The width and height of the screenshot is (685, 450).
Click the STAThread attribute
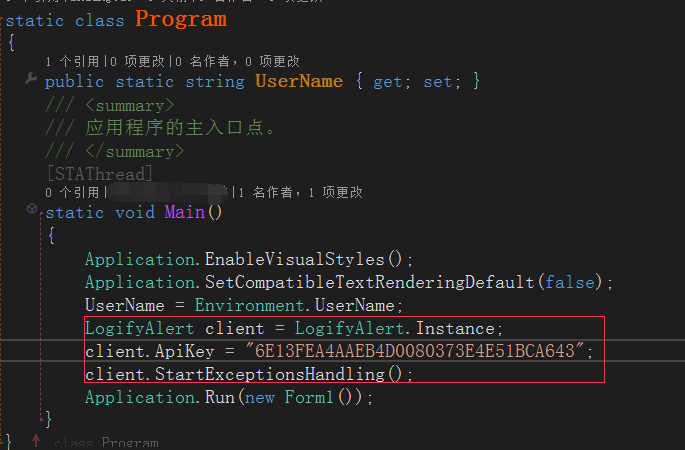click(99, 174)
